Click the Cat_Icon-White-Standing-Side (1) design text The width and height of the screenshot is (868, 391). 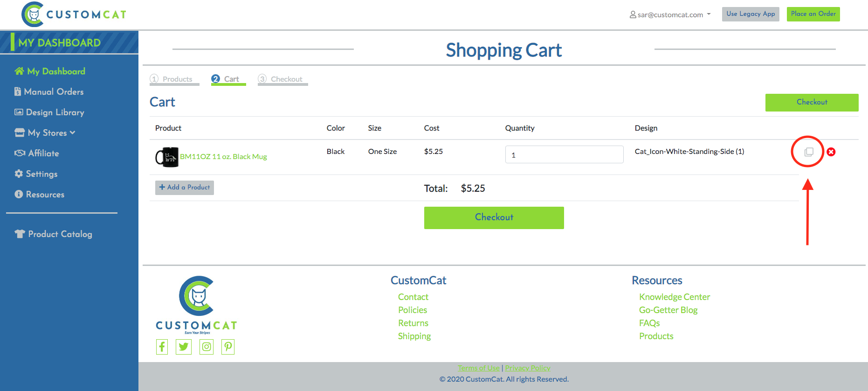pos(689,152)
